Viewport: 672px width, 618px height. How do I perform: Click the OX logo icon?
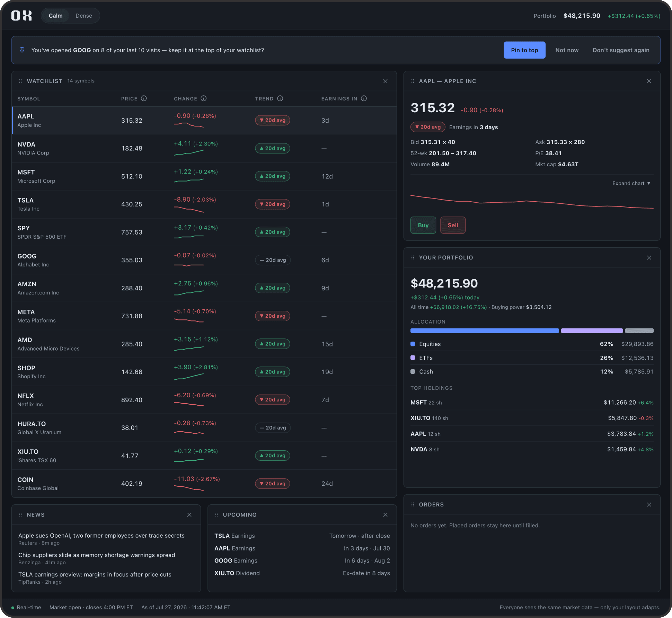click(21, 16)
